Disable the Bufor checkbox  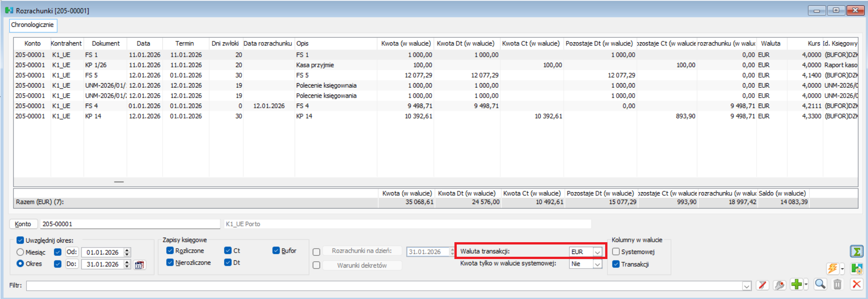click(276, 251)
